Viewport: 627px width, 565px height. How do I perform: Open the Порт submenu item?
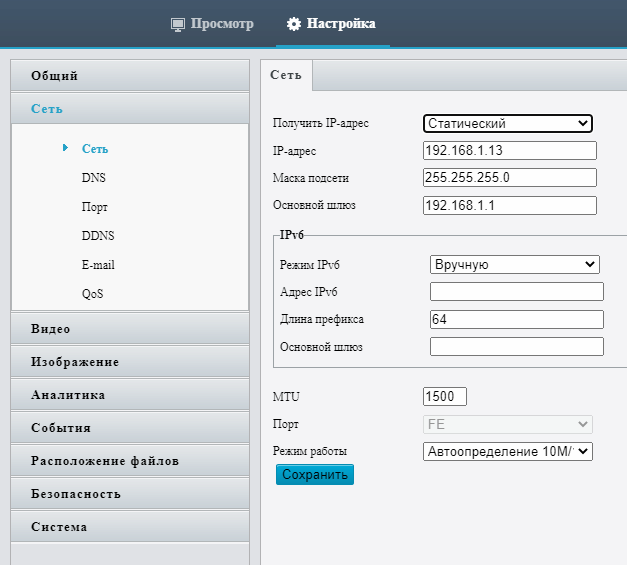click(x=94, y=207)
